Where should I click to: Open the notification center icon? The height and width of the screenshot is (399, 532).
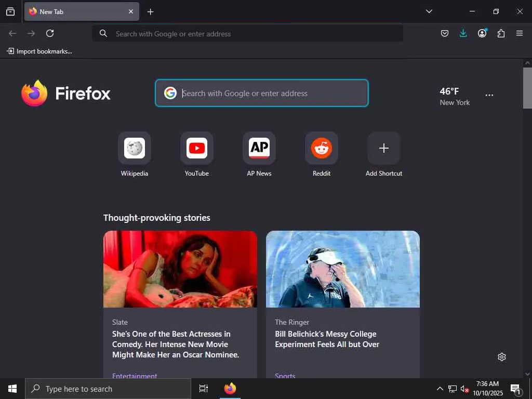pyautogui.click(x=516, y=389)
